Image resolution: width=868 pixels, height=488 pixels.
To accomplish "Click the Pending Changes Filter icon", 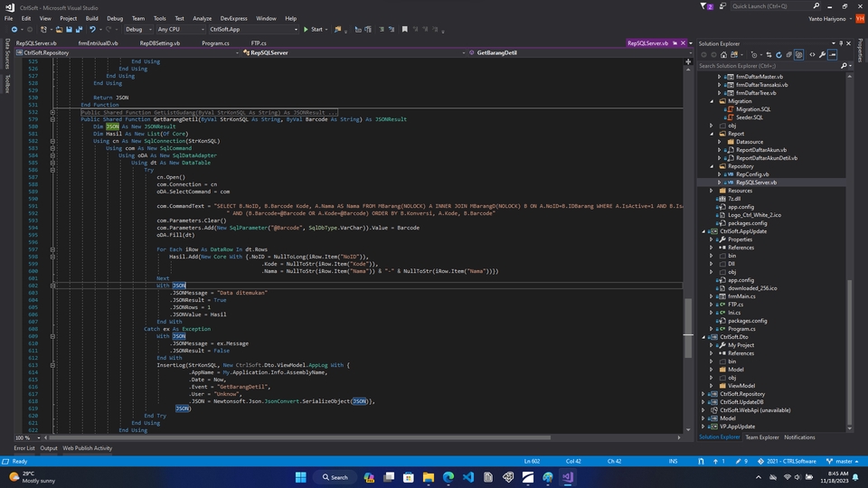I will point(754,55).
